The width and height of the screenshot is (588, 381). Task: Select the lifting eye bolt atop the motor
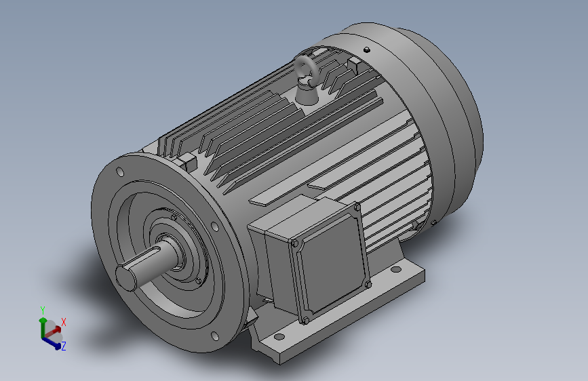(307, 80)
